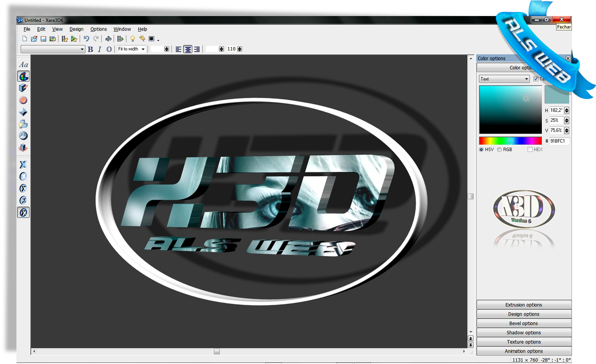Select the Color options palette tool
Screen dimensions: 596x364
coord(23,76)
